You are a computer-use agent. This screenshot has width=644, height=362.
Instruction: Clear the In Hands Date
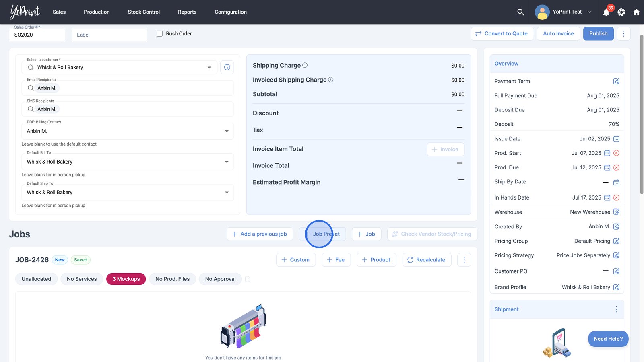click(x=616, y=197)
